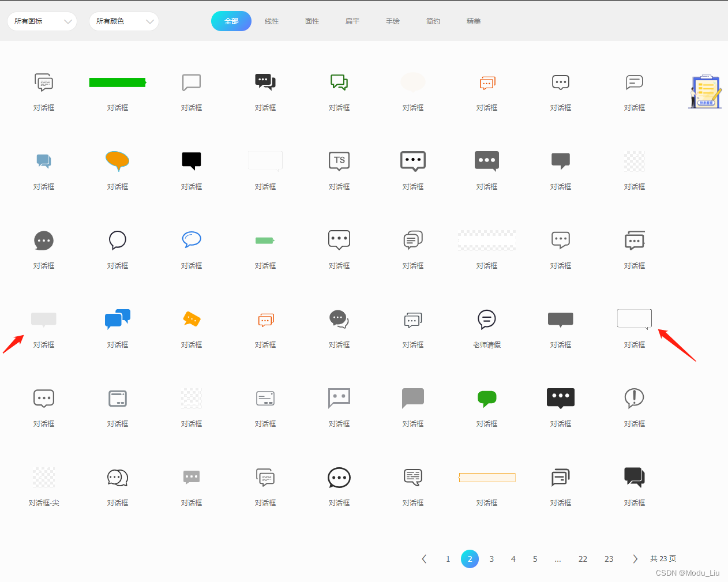Screen dimensions: 728x582
Task: Jump to page 22
Action: point(583,559)
